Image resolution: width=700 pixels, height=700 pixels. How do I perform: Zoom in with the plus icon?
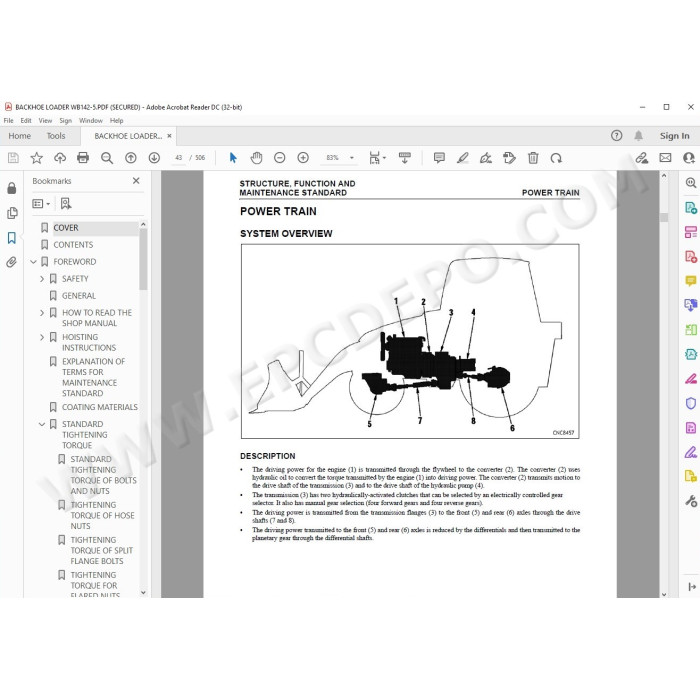click(x=303, y=158)
